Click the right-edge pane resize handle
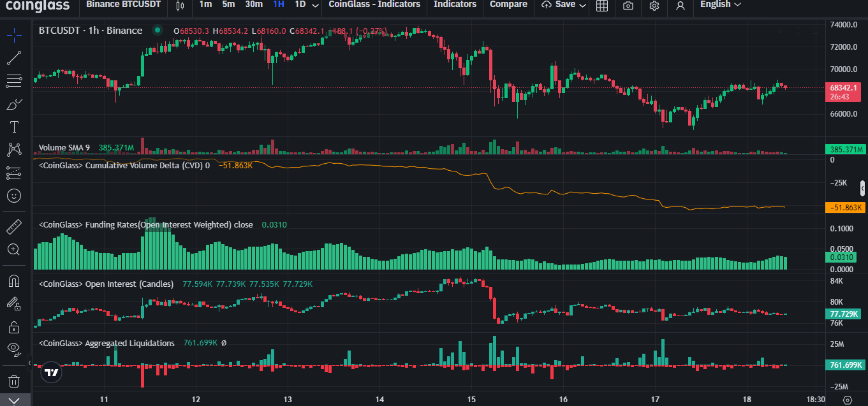 pyautogui.click(x=863, y=188)
